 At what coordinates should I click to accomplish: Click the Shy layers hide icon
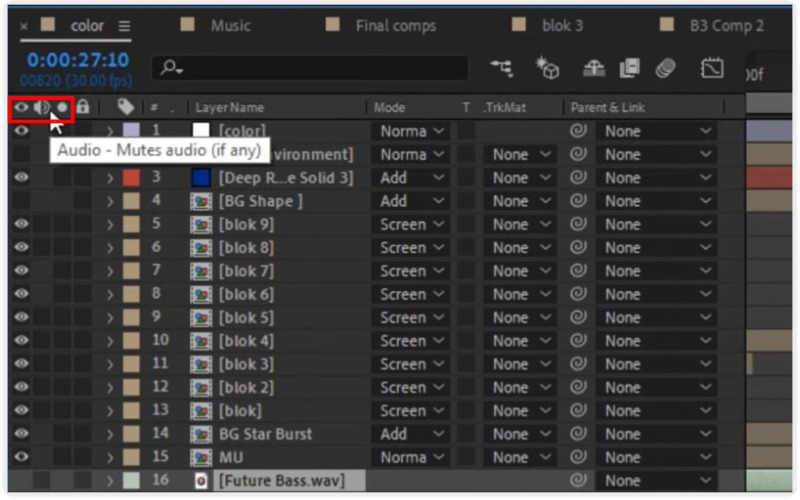pyautogui.click(x=594, y=68)
